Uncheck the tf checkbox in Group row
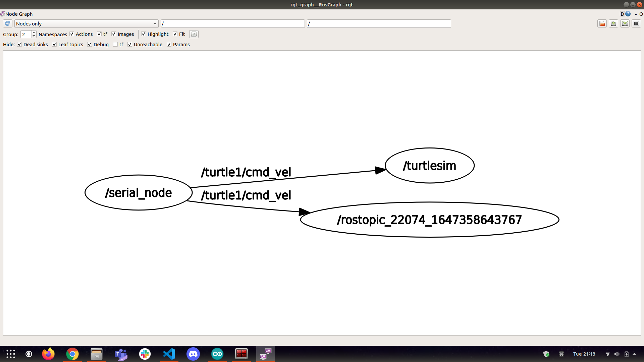This screenshot has height=362, width=644. point(99,34)
